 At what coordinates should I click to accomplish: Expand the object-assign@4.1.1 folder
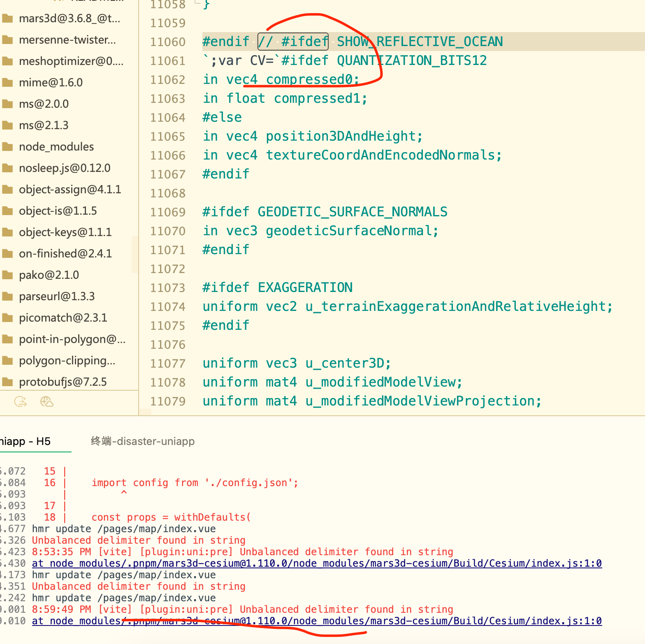[x=70, y=189]
